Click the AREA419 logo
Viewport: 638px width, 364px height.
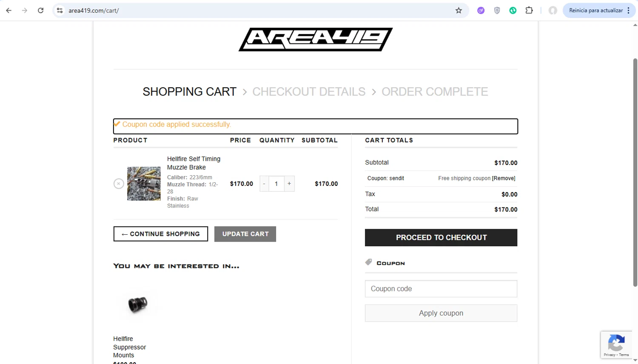click(x=316, y=40)
